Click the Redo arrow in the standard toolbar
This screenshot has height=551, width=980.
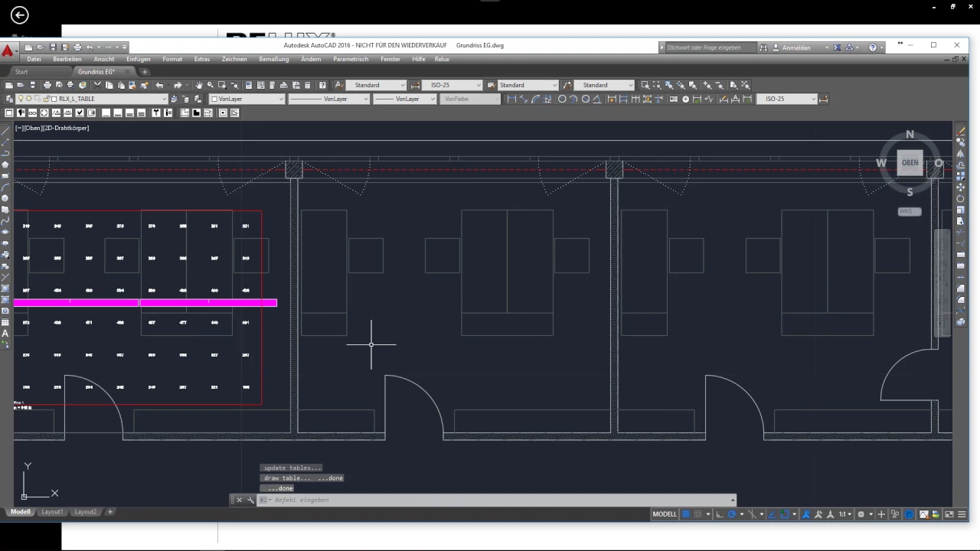[x=178, y=85]
